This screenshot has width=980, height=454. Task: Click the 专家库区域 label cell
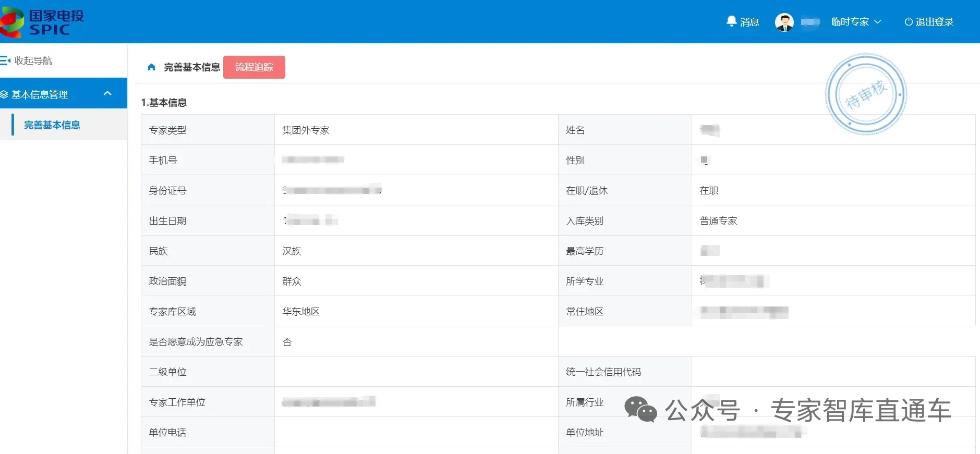coord(208,311)
